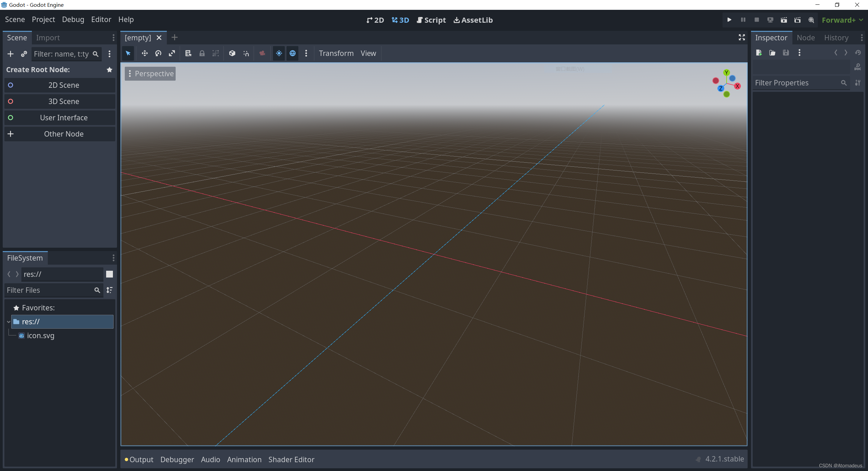The image size is (868, 471).
Task: Click the Y axis on view gizmo
Action: click(726, 73)
